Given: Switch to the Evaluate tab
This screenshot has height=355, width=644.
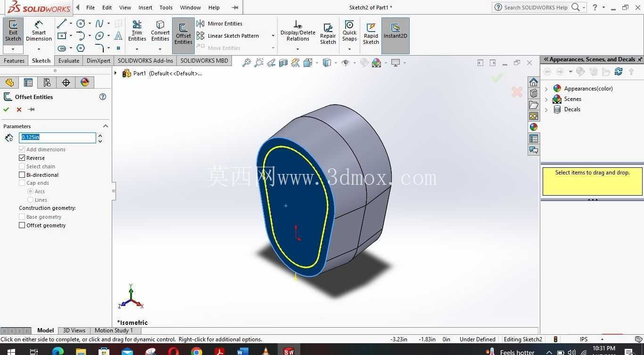Looking at the screenshot, I should coord(69,61).
